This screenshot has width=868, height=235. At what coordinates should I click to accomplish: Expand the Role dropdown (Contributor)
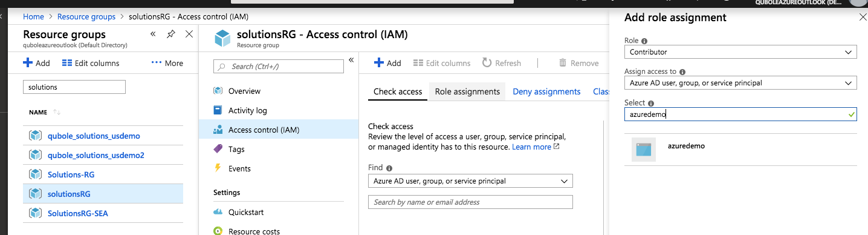(740, 52)
